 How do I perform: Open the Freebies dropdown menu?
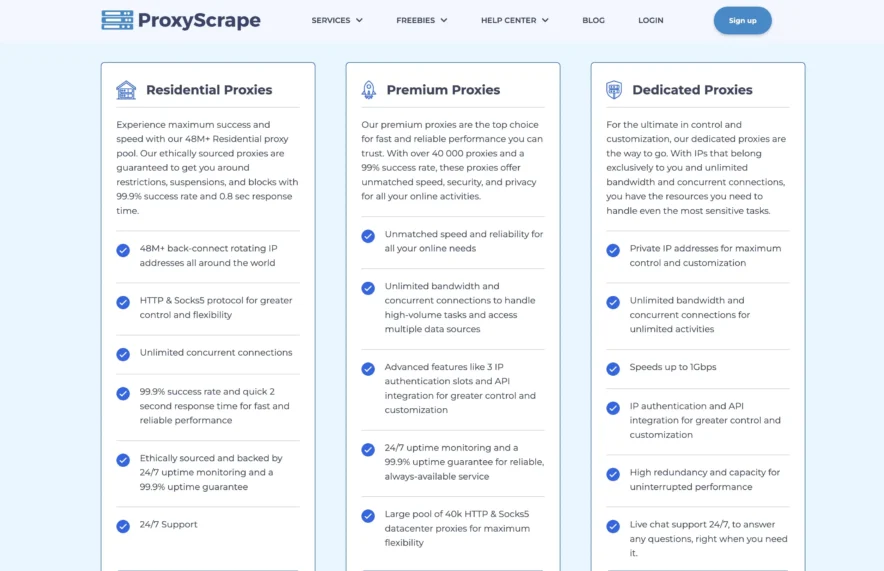421,20
